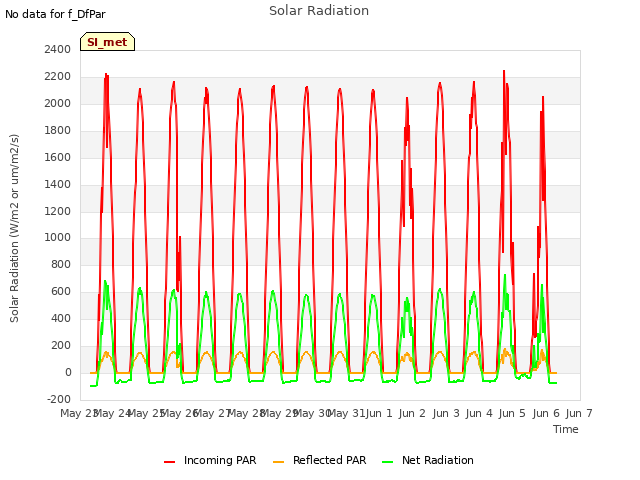Click the 2000 y-axis tick label
The image size is (640, 480).
point(58,103)
